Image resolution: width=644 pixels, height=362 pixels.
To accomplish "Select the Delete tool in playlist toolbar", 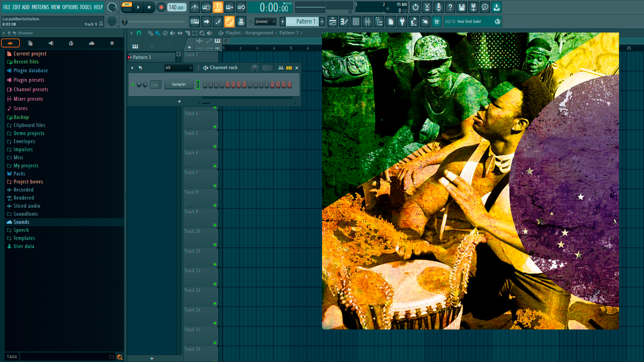I will coord(165,33).
